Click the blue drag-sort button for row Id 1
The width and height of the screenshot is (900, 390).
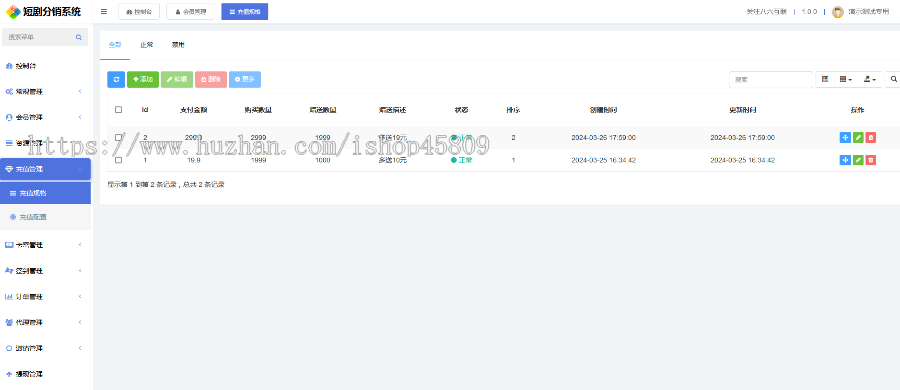tap(845, 160)
